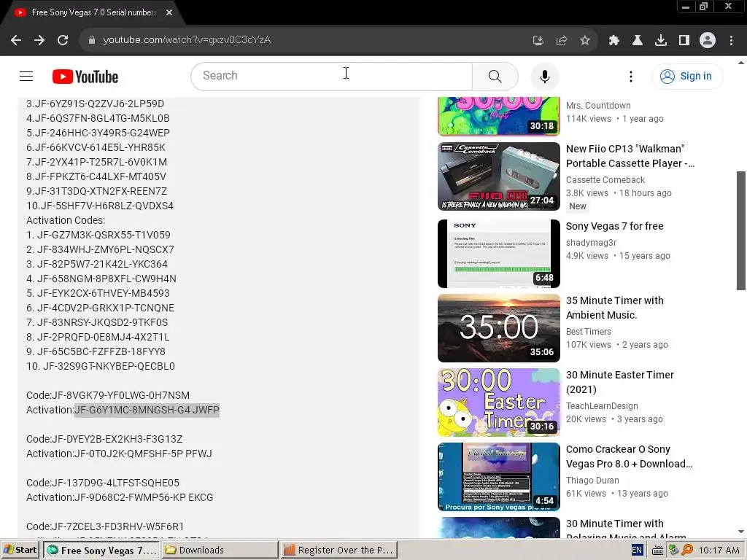This screenshot has width=747, height=560.
Task: Visit the TeachLearnDesign channel
Action: click(602, 405)
